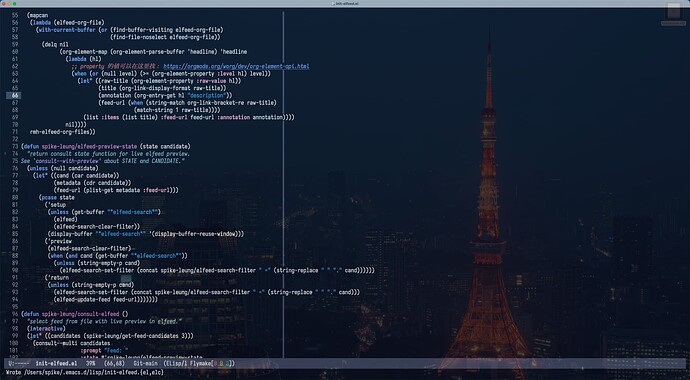Click :prompt "Feed: " on line 101
The width and height of the screenshot is (690, 380).
(x=104, y=351)
